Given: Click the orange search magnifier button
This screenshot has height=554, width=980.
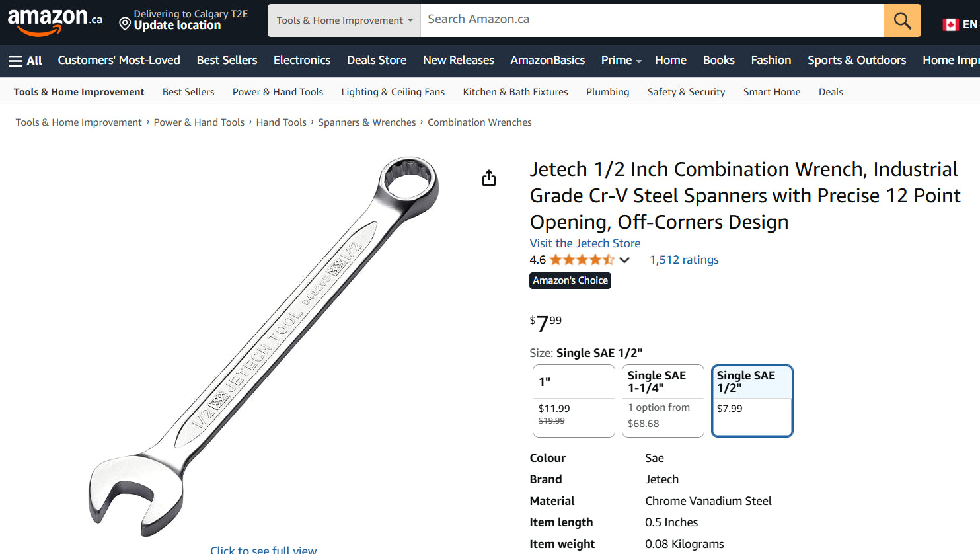Looking at the screenshot, I should 902,20.
